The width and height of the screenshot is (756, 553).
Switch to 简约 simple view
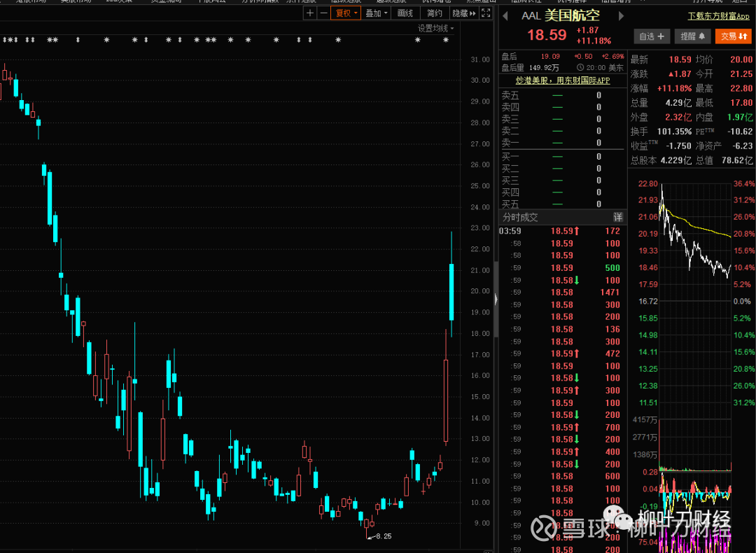[435, 13]
